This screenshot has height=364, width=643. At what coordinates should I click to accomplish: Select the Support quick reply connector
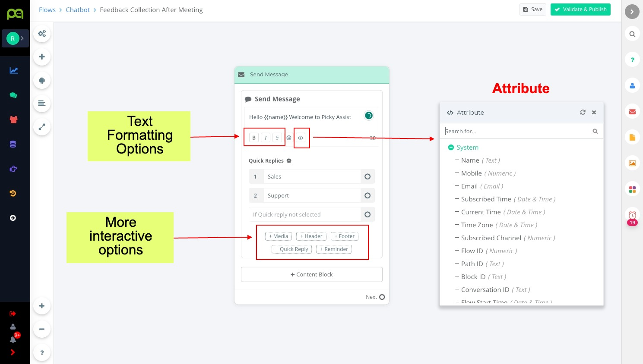pyautogui.click(x=367, y=195)
